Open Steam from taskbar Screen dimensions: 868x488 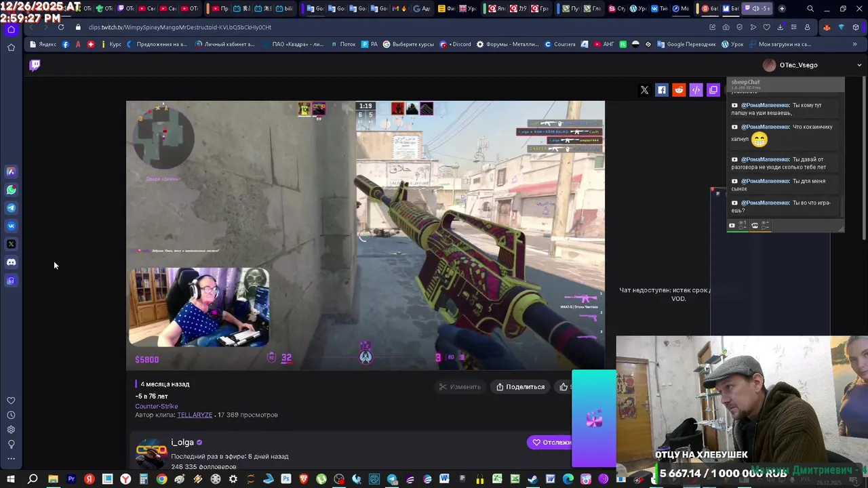(x=532, y=479)
